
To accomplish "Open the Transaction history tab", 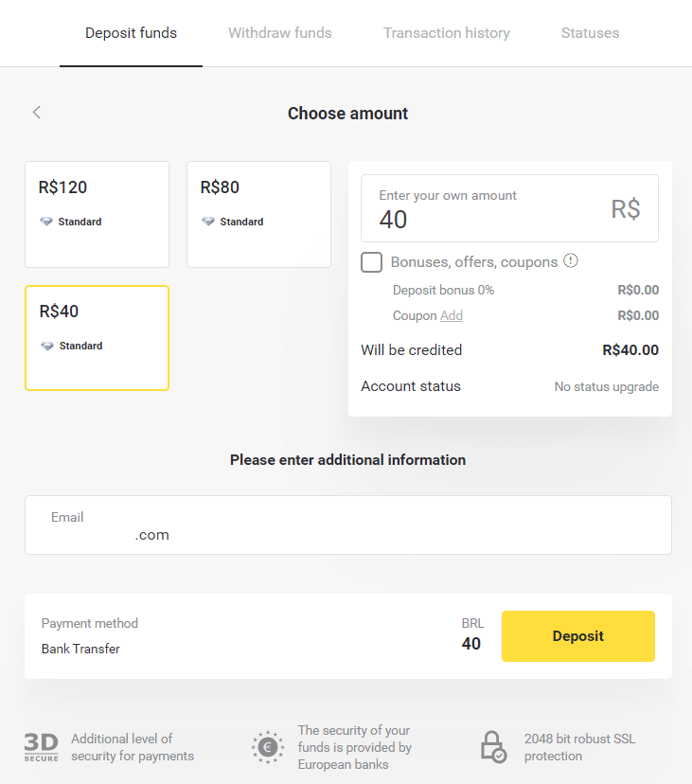I will tap(446, 32).
